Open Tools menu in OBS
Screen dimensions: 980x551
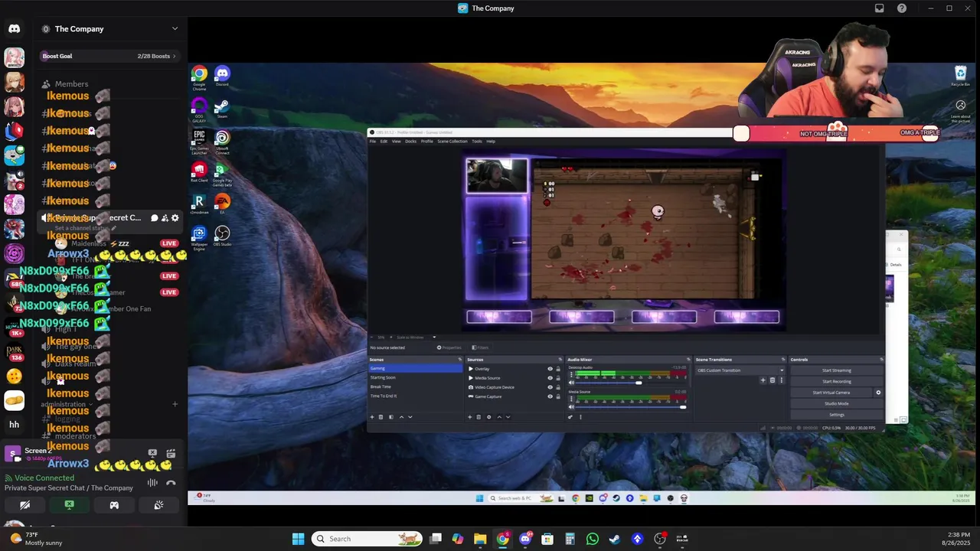(477, 142)
